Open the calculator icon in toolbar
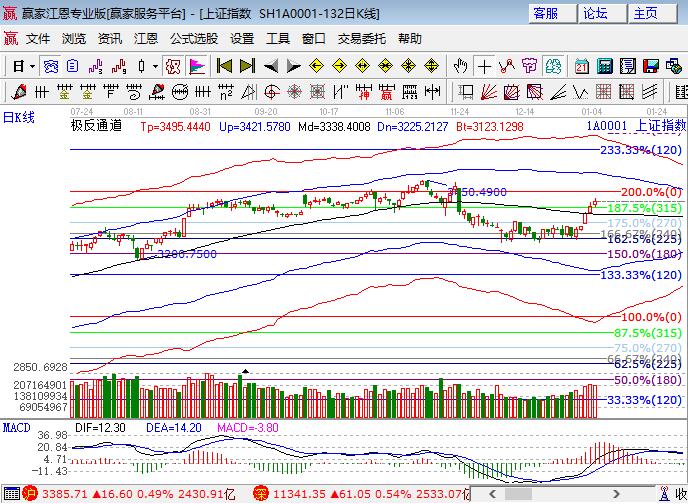Image resolution: width=688 pixels, height=504 pixels. point(605,66)
